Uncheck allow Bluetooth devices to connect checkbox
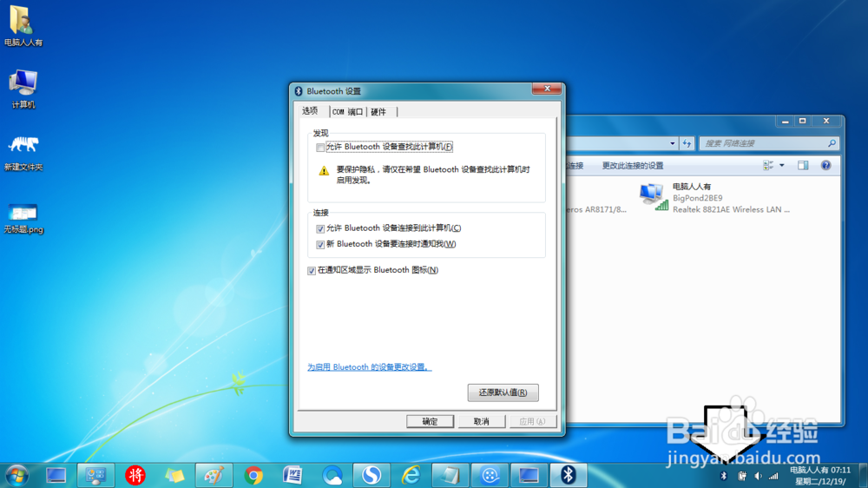This screenshot has height=488, width=868. click(x=320, y=228)
